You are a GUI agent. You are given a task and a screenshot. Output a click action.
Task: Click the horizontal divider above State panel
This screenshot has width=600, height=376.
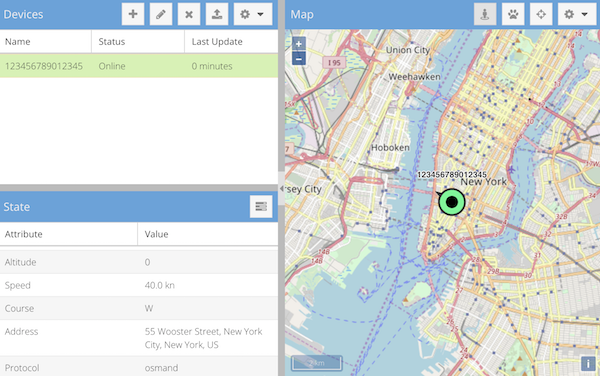click(x=139, y=188)
